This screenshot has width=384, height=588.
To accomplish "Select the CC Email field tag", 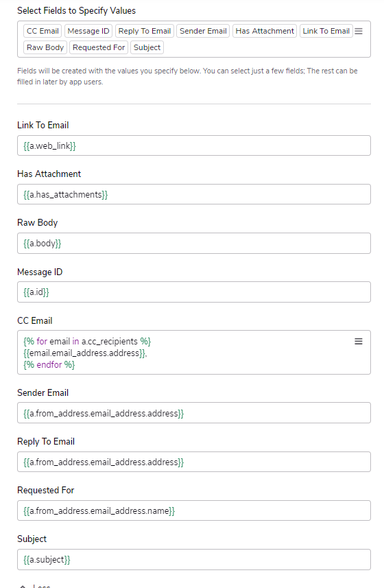I will tap(43, 31).
